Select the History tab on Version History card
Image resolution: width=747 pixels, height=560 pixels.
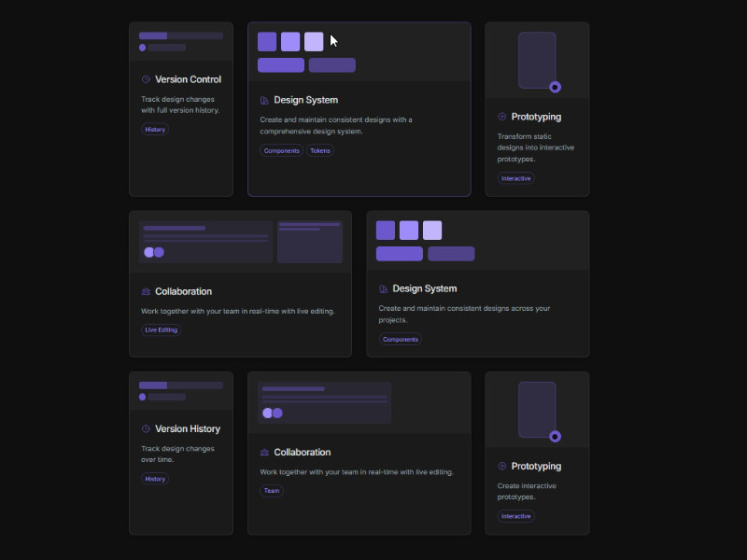tap(154, 479)
